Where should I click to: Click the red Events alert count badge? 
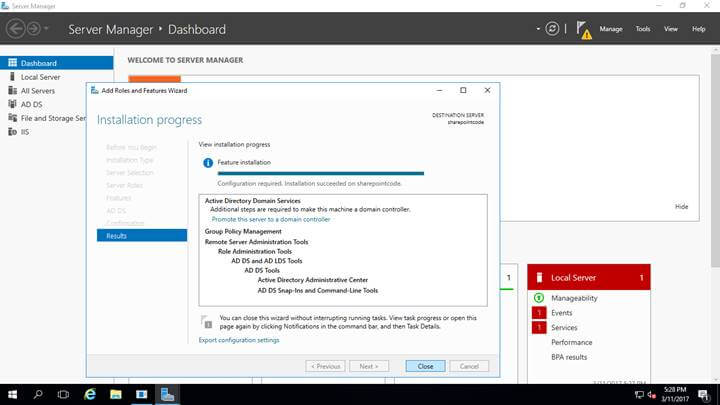click(539, 313)
